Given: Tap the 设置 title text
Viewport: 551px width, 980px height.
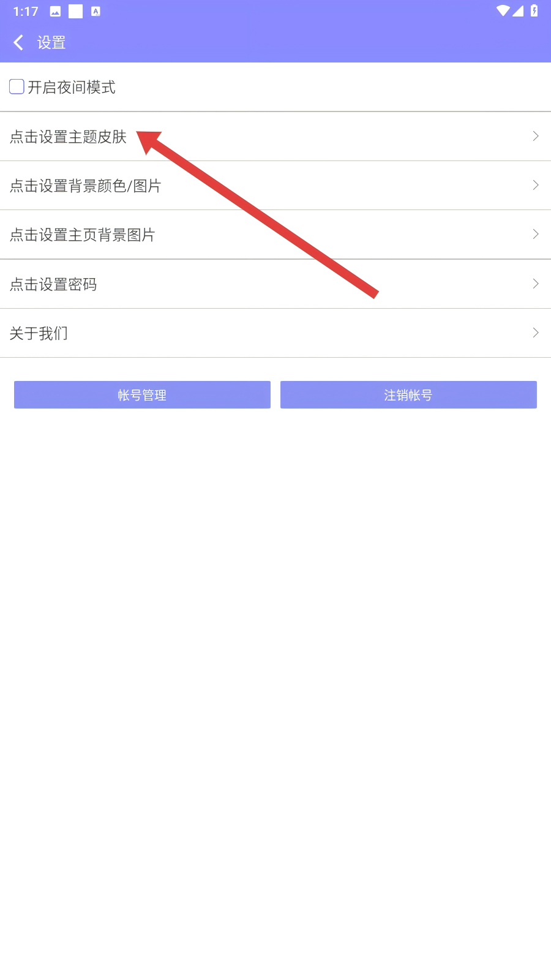Looking at the screenshot, I should 51,42.
